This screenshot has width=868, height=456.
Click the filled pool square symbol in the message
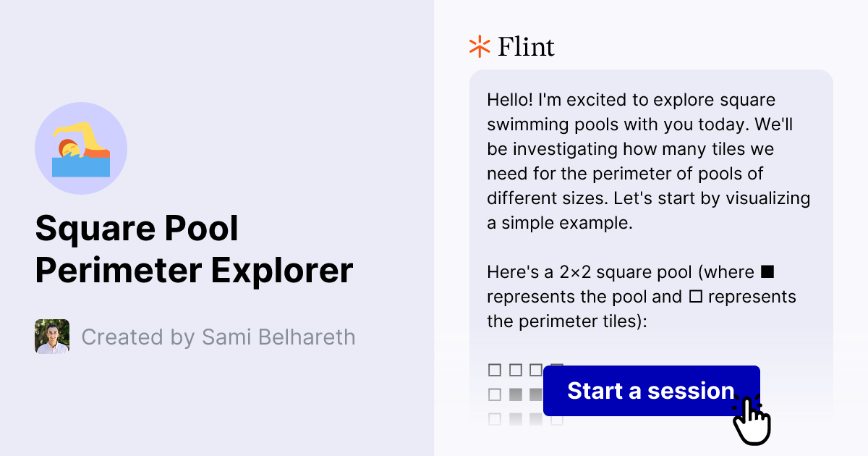click(767, 271)
